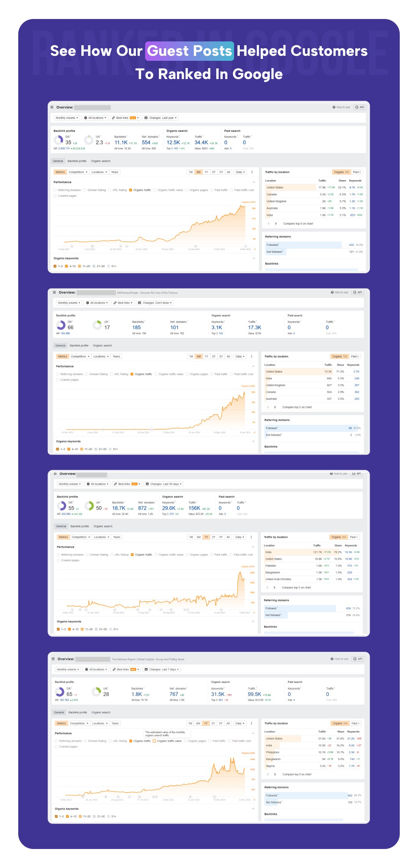Click the API braces icon in DR 55 dashboard
This screenshot has width=418, height=868.
(x=354, y=474)
